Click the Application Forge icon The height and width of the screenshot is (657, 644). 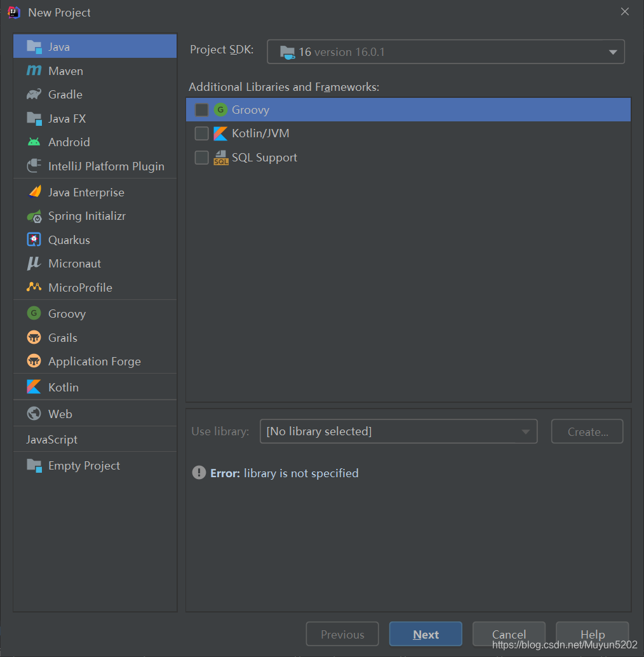[34, 361]
